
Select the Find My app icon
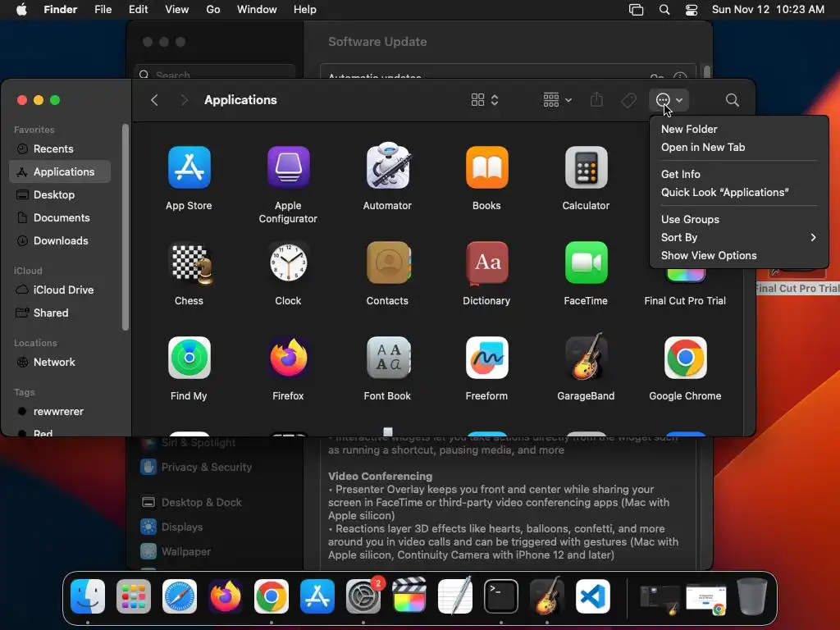click(x=189, y=358)
